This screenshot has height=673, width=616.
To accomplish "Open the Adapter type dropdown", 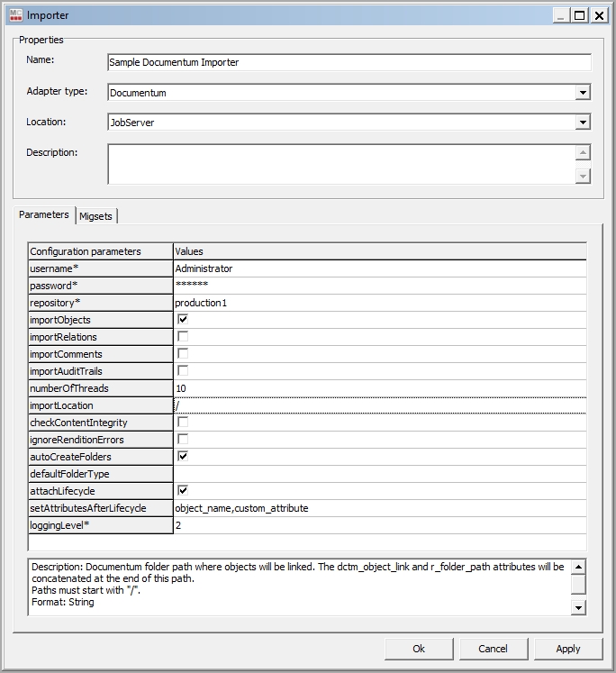I will (x=583, y=93).
